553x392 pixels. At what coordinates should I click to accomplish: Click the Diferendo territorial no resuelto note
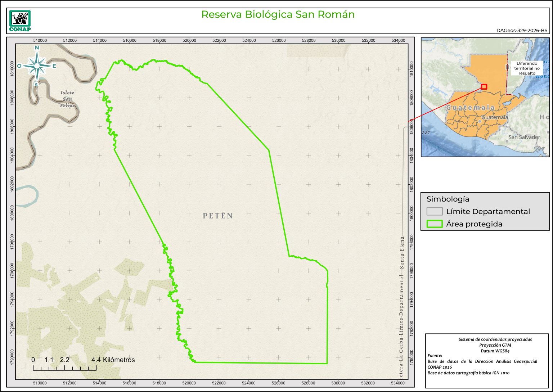527,68
